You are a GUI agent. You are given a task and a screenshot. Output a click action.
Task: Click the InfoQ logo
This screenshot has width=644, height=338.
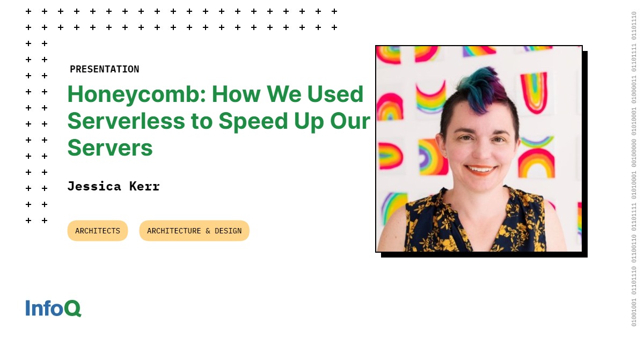[53, 308]
